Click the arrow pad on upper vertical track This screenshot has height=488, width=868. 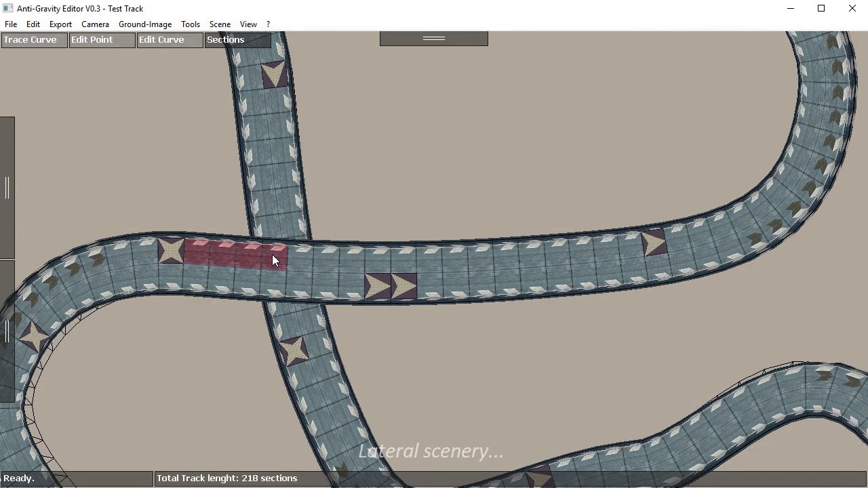click(274, 75)
